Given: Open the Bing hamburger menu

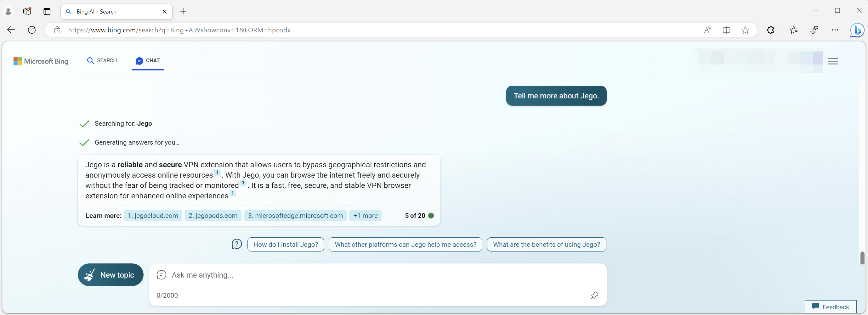Looking at the screenshot, I should pyautogui.click(x=833, y=61).
